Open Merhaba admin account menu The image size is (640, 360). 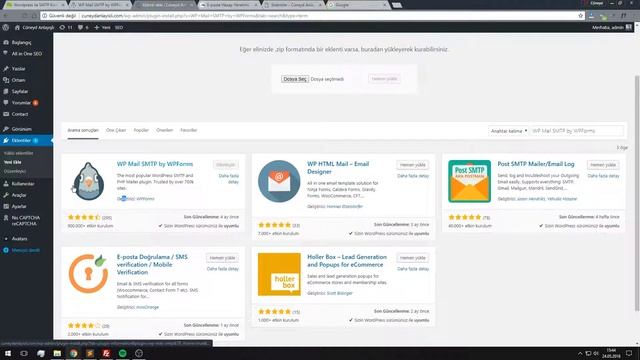coord(612,27)
